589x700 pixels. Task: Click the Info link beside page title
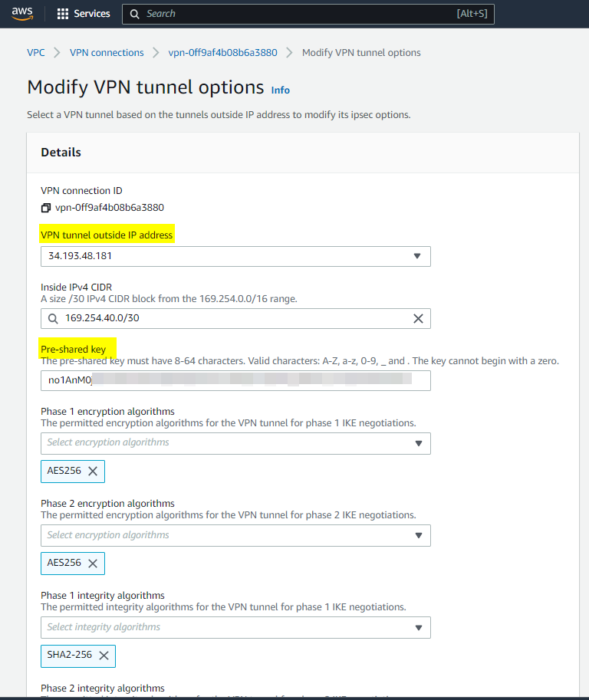click(x=281, y=90)
